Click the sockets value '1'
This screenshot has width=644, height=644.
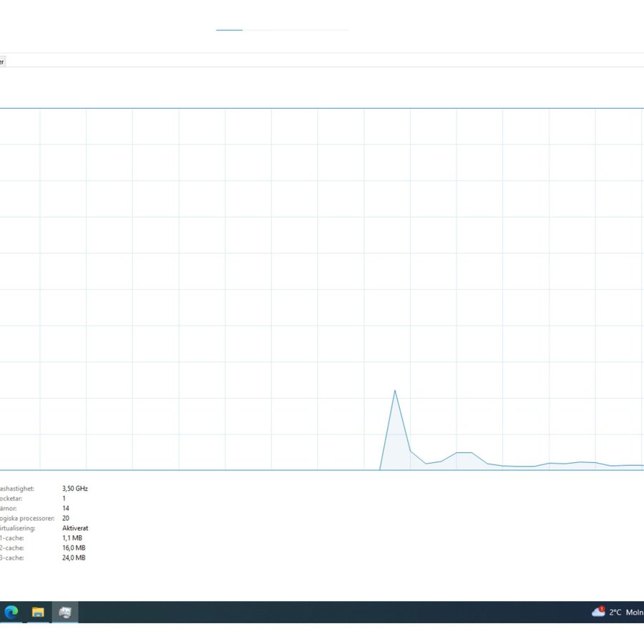[x=64, y=498]
